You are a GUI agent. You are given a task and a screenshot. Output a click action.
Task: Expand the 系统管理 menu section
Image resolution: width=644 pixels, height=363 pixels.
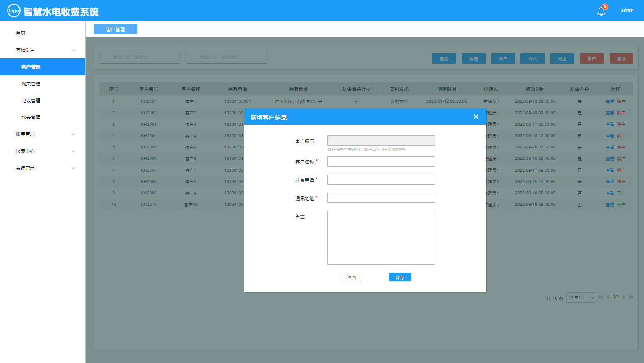74,168
